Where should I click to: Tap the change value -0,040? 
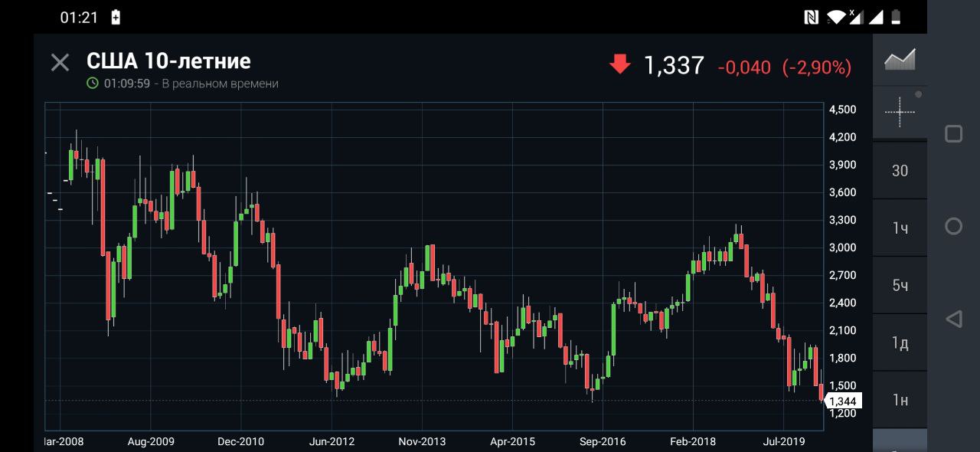tap(744, 67)
